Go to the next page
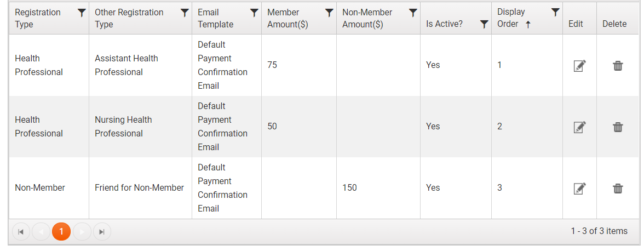 click(x=82, y=232)
